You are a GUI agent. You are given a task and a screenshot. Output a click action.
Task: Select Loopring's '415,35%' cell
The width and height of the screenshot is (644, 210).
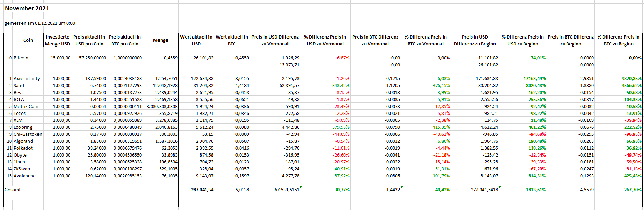441,127
